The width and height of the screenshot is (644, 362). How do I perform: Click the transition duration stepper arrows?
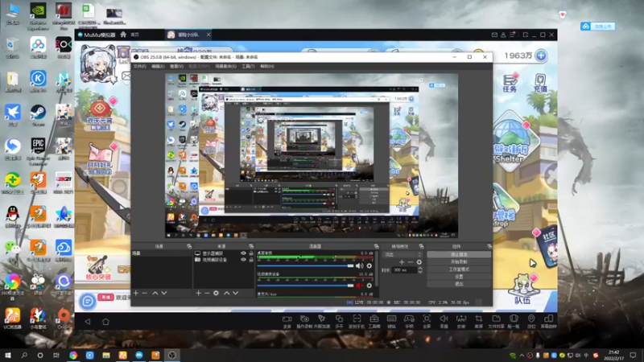point(419,270)
